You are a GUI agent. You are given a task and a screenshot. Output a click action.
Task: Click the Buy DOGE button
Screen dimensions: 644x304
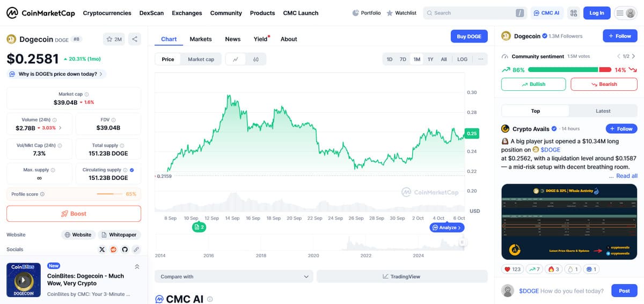[469, 37]
